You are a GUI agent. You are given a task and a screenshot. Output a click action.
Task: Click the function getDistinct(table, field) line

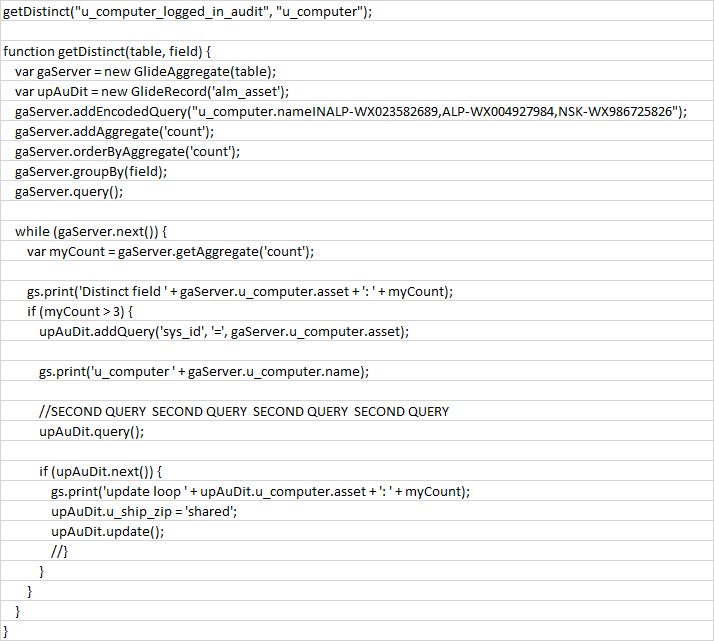point(107,51)
